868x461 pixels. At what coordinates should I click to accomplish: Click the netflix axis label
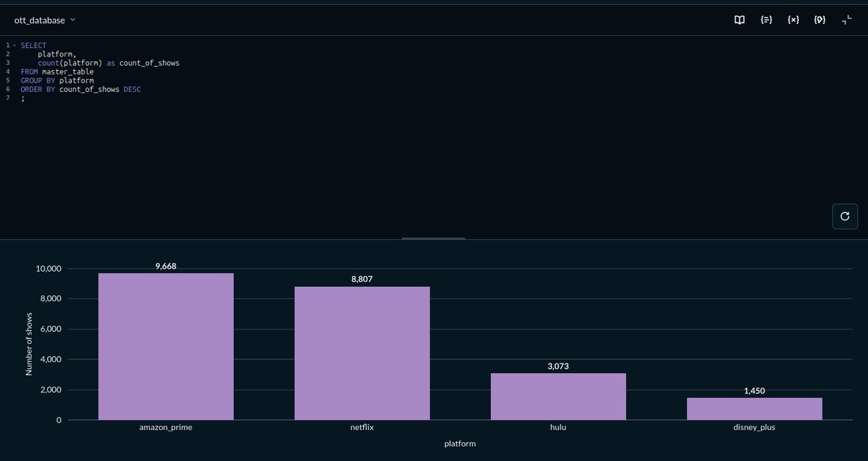pyautogui.click(x=362, y=428)
